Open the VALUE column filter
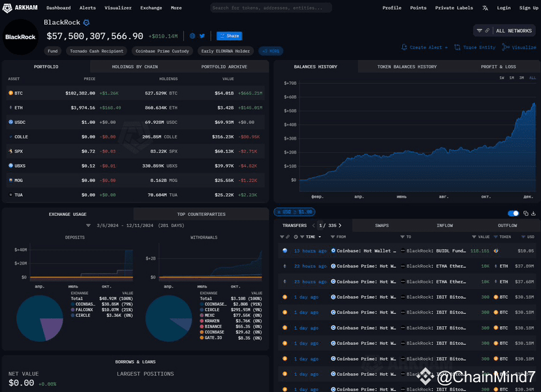Image resolution: width=541 pixels, height=392 pixels. (474, 237)
